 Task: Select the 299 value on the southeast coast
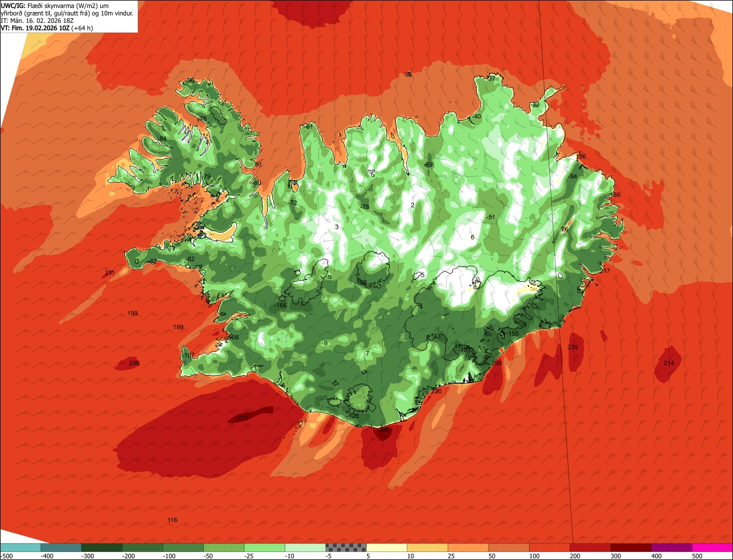tap(496, 363)
